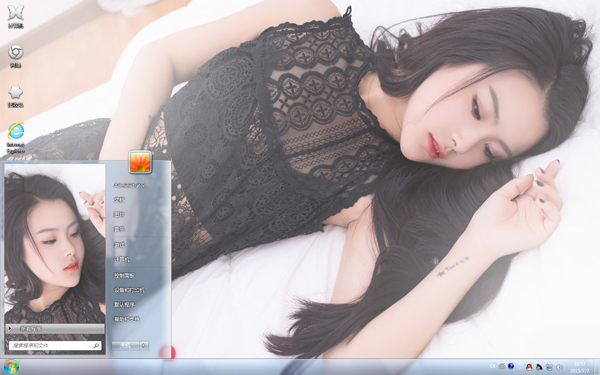This screenshot has height=375, width=600.
Task: Launch Internet Explorer from the desktop
Action: click(x=16, y=138)
